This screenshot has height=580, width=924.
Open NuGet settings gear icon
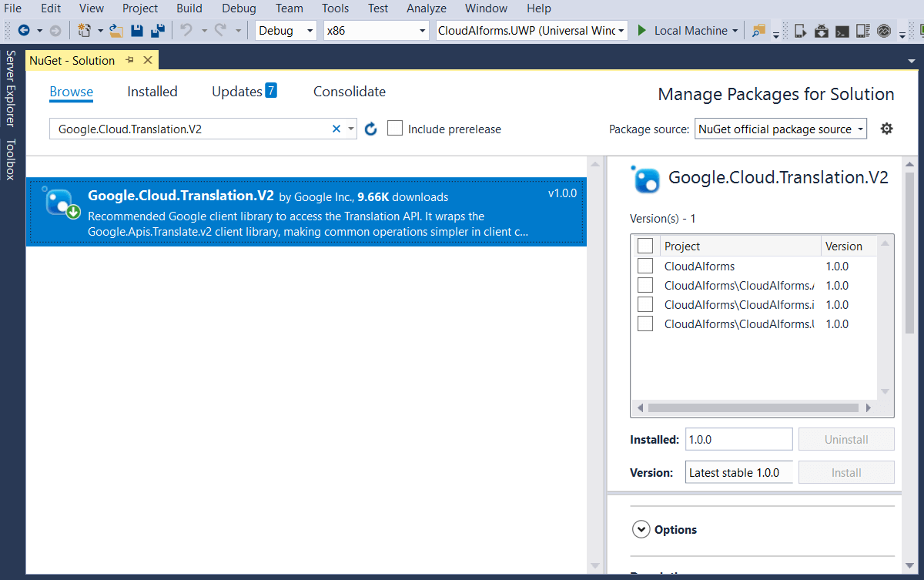coord(886,129)
